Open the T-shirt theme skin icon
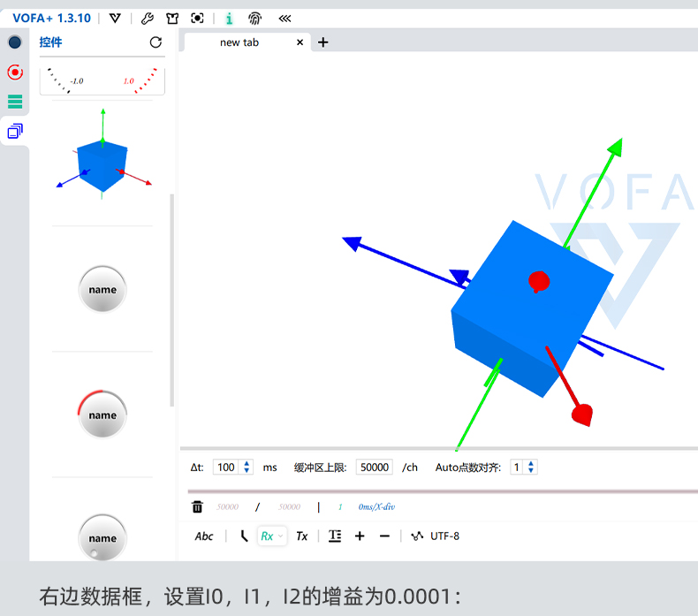Screen dimensions: 698x616 [x=172, y=18]
